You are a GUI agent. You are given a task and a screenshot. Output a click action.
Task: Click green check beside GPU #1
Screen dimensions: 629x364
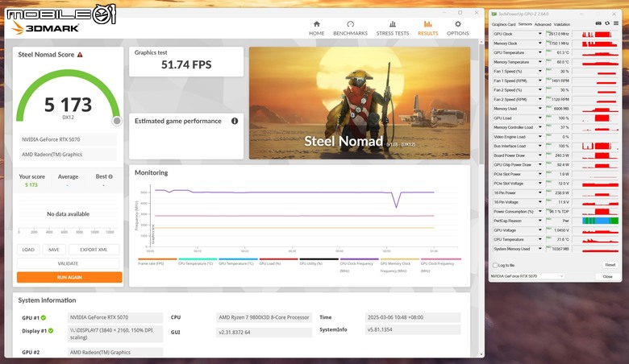(x=44, y=317)
